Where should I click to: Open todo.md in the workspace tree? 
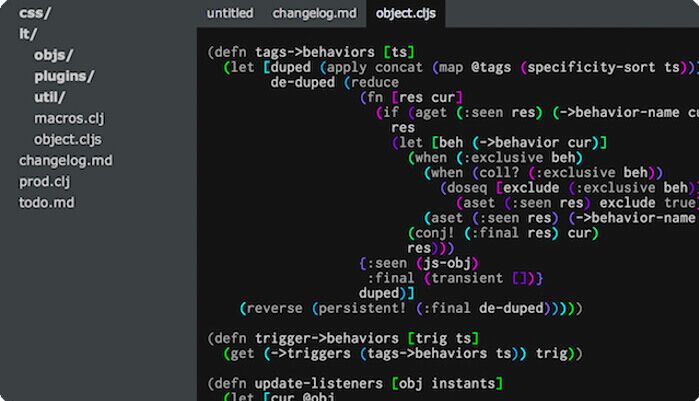(x=46, y=203)
